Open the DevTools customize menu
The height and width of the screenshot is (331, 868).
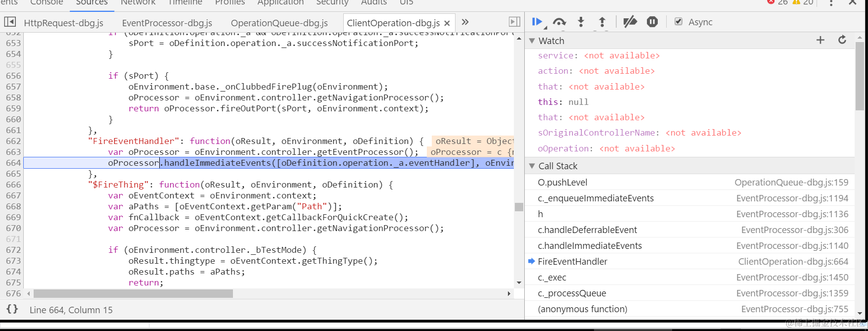click(831, 2)
